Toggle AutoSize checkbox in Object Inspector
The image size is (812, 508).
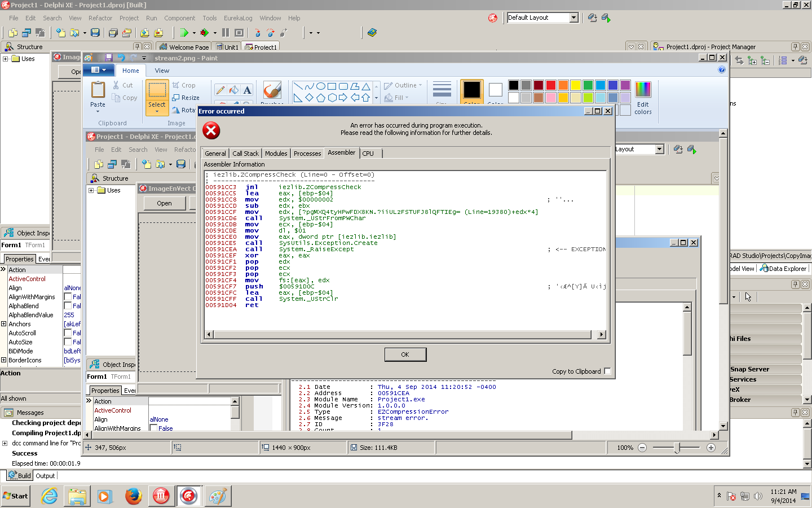click(x=68, y=342)
